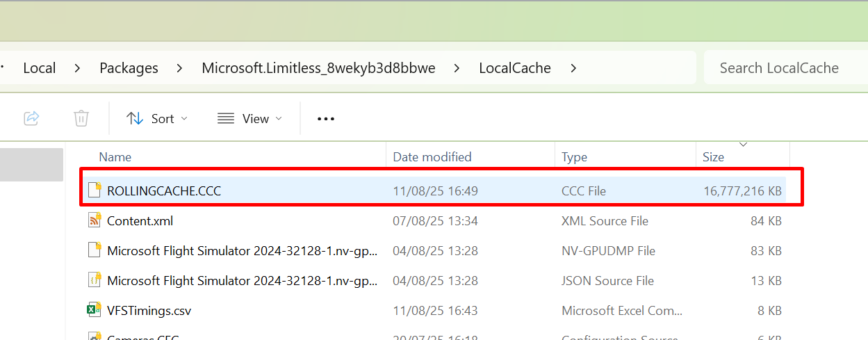Expand the chevron after LocalCache in breadcrumb

tap(573, 68)
